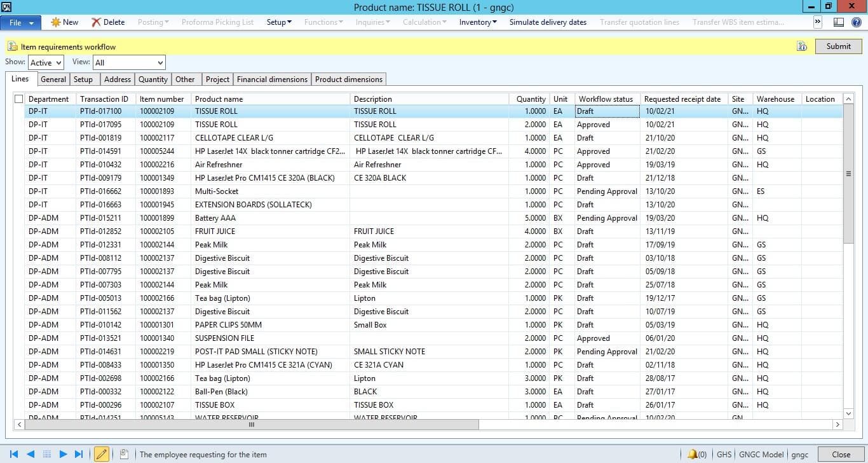Click the horizontal scrollbar of the grid

(x=251, y=424)
